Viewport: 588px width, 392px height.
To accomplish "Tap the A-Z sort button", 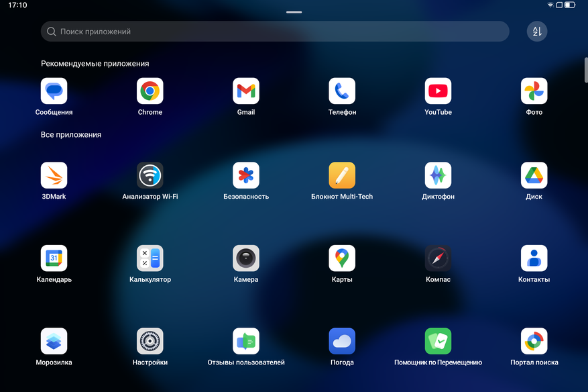I will 537,32.
